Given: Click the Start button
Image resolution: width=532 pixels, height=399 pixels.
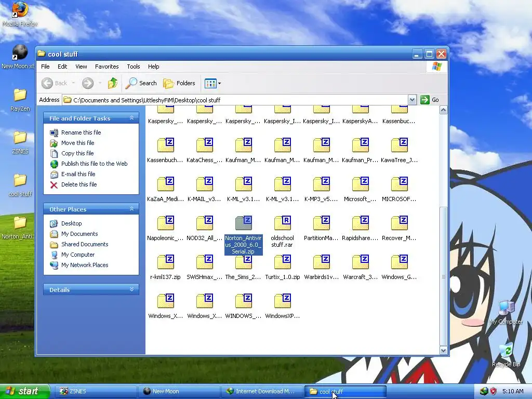Looking at the screenshot, I should click(x=24, y=391).
